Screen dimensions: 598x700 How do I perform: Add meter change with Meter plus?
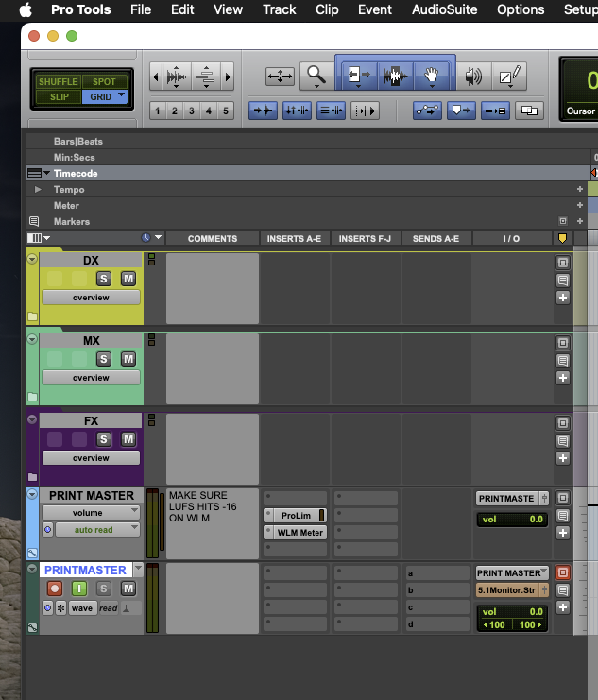pos(580,205)
